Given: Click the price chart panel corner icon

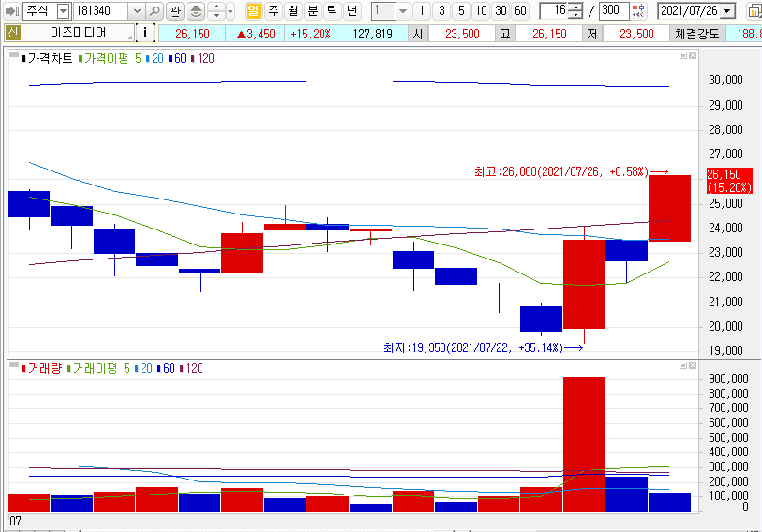Looking at the screenshot, I should [x=14, y=54].
